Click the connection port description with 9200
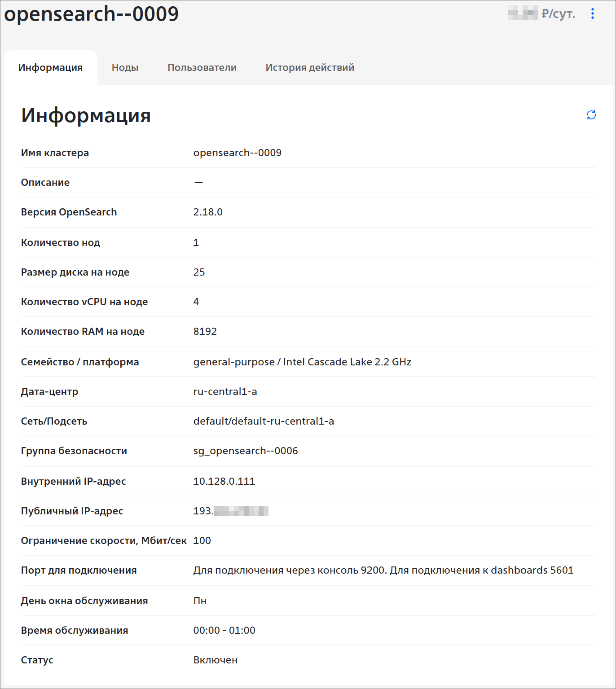This screenshot has height=689, width=616. [383, 570]
